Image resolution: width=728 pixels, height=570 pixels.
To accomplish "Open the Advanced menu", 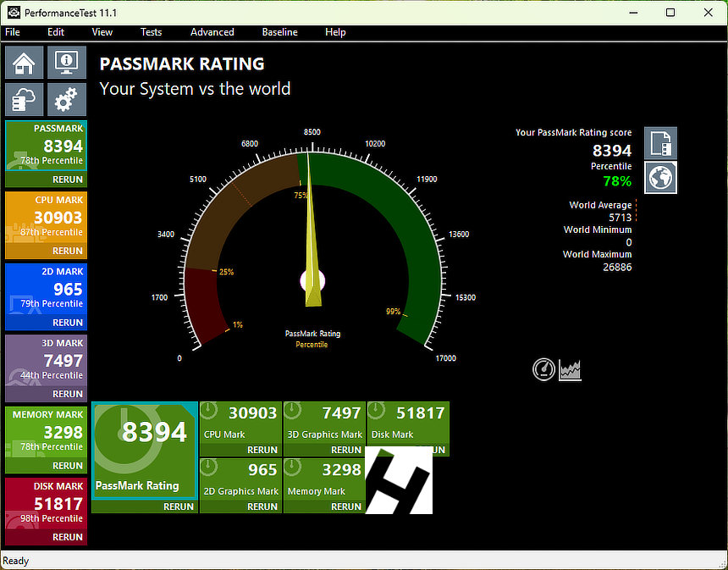I will [x=212, y=32].
